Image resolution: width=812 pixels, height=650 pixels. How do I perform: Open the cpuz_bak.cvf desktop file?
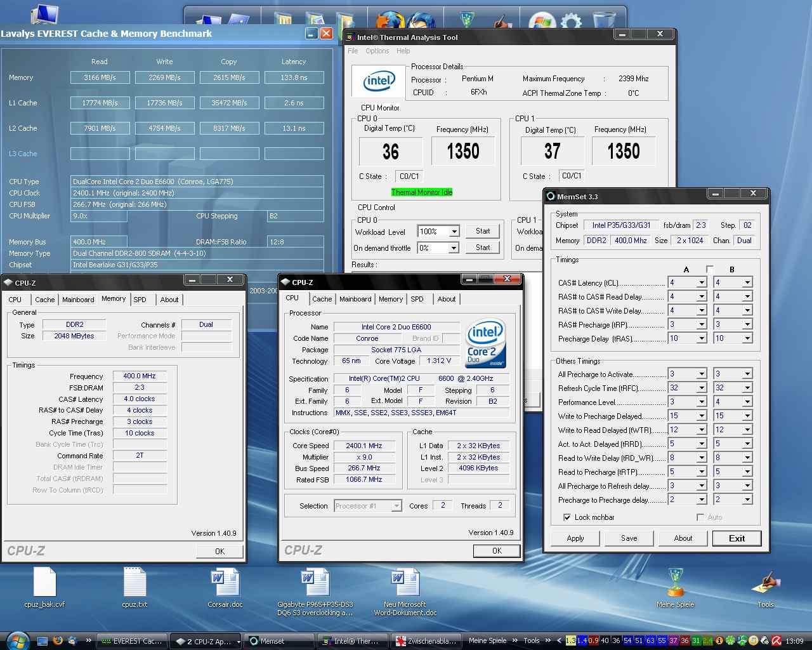click(44, 587)
